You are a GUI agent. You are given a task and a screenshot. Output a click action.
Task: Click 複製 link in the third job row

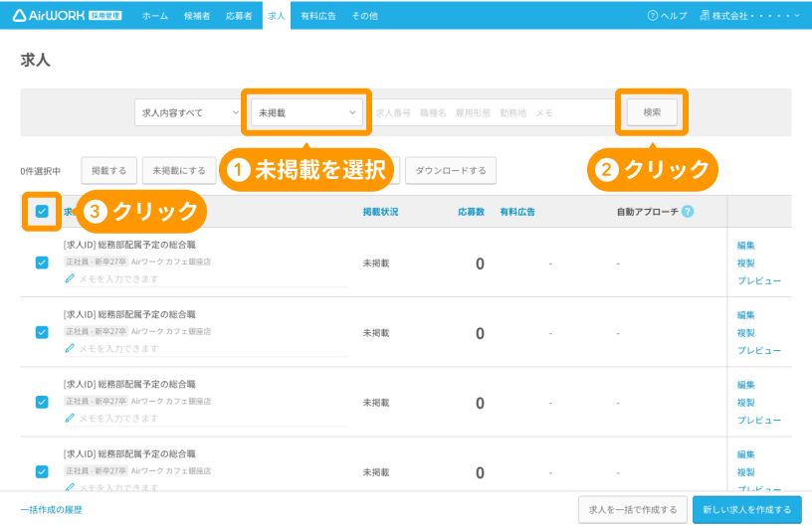click(x=745, y=402)
